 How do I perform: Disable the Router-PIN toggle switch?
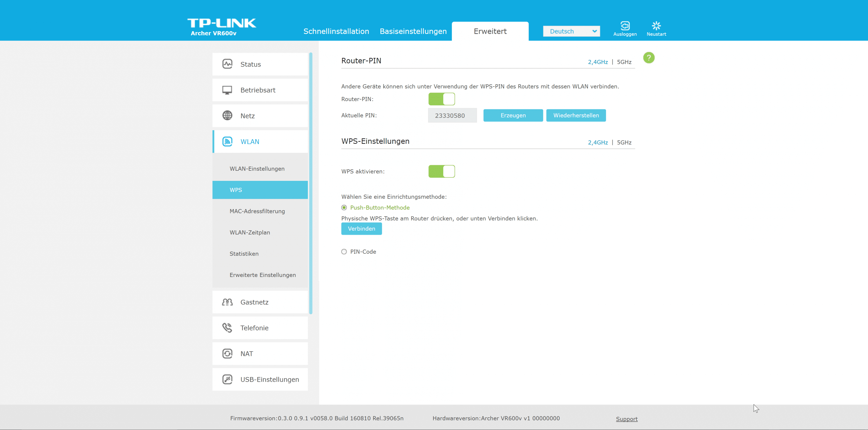click(x=442, y=99)
